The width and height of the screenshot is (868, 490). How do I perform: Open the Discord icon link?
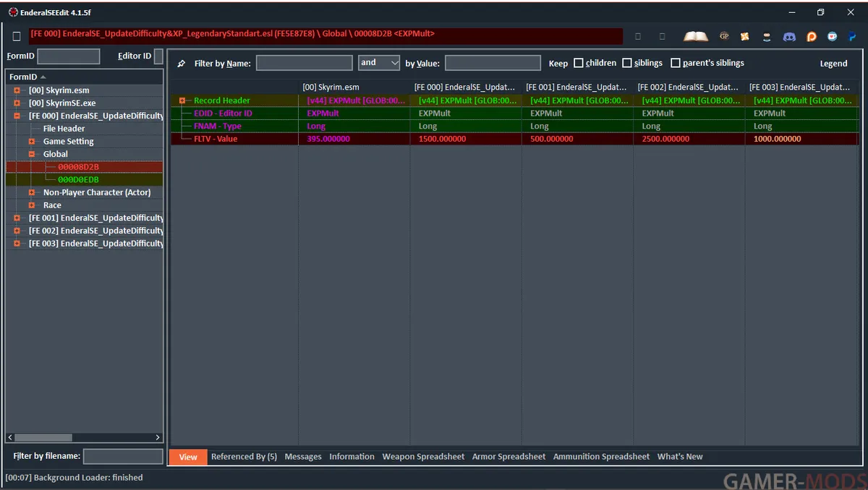coord(789,36)
